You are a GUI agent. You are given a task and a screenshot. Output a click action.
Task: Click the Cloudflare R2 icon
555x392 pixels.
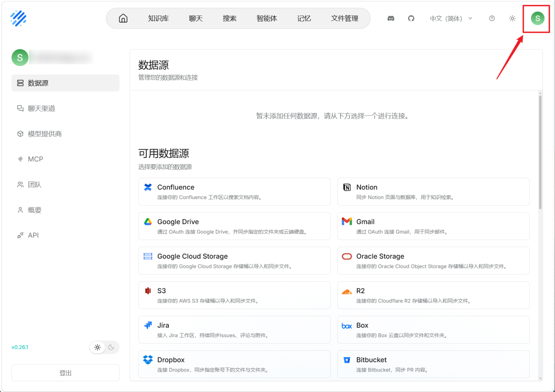click(347, 292)
